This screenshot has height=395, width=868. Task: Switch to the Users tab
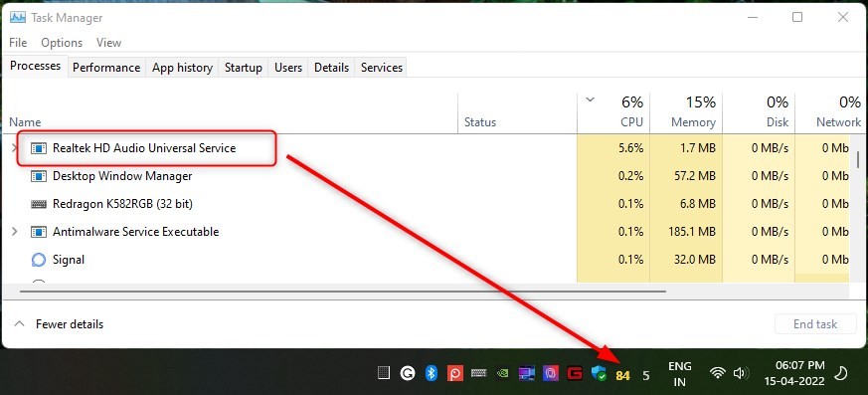(x=288, y=68)
